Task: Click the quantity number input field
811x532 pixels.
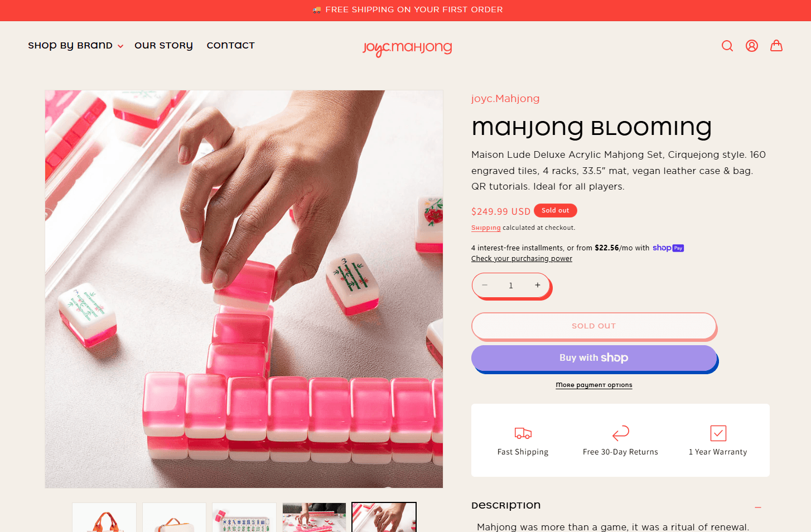Action: [x=511, y=286]
